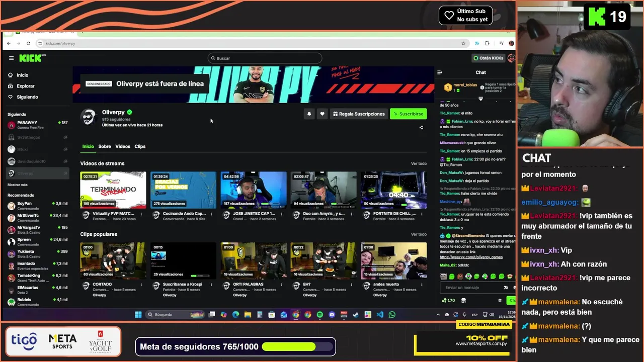Screen dimensions: 644x362
Task: Open options for the JOSE JINETEZ CAP 1 video
Action: tap(281, 214)
